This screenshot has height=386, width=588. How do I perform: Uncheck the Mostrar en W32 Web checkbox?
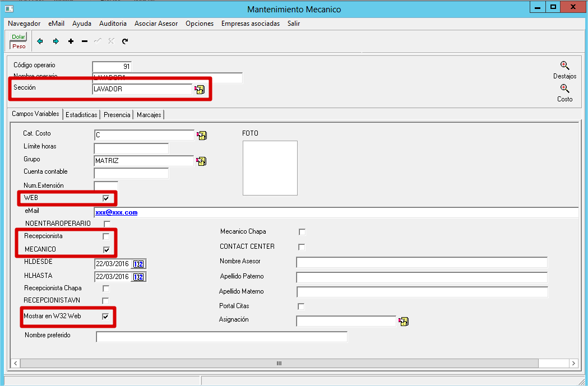(x=106, y=317)
